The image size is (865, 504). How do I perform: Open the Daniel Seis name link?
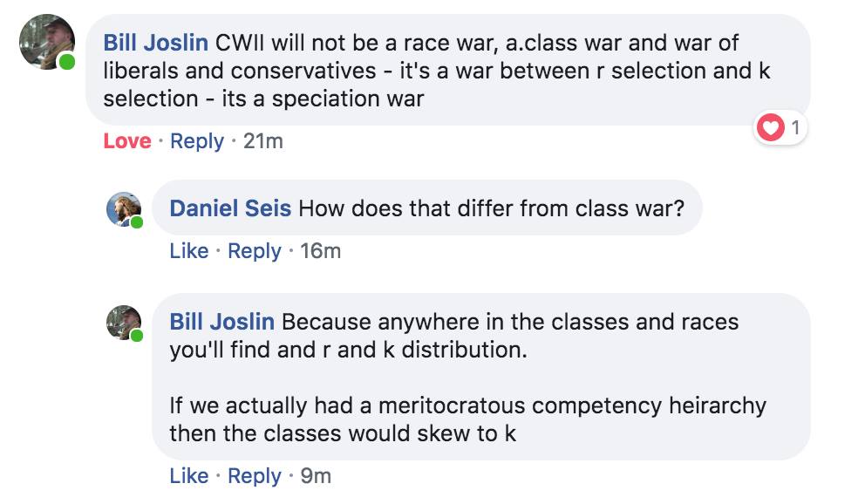click(x=230, y=208)
